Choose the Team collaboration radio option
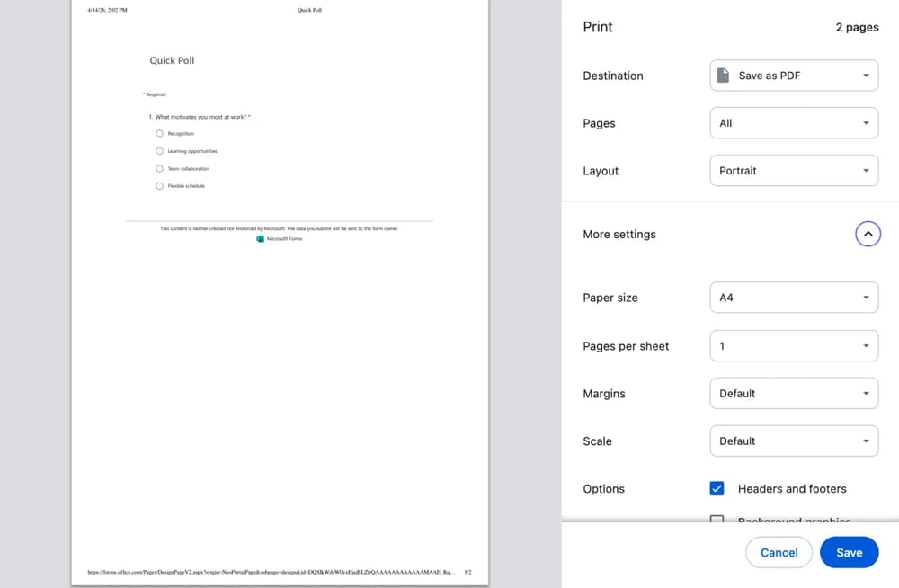899x588 pixels. pos(159,168)
